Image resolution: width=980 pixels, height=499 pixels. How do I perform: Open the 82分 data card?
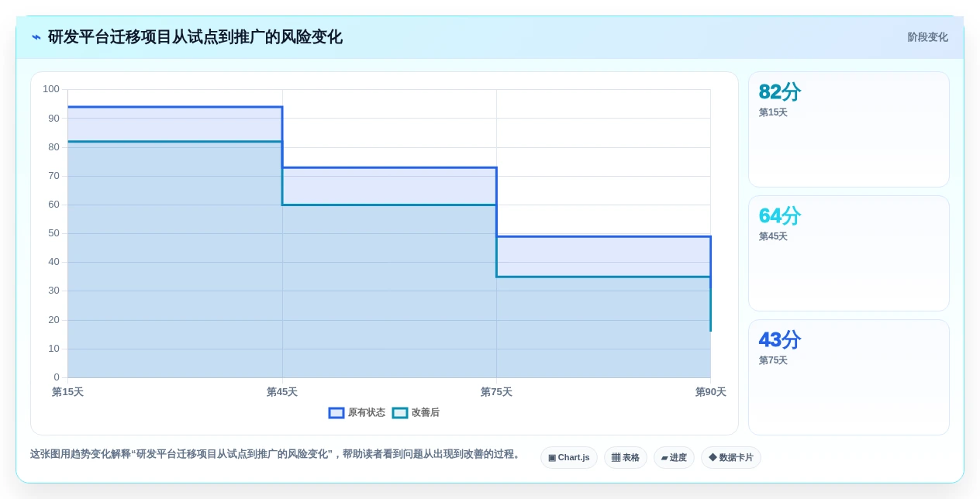pos(849,129)
